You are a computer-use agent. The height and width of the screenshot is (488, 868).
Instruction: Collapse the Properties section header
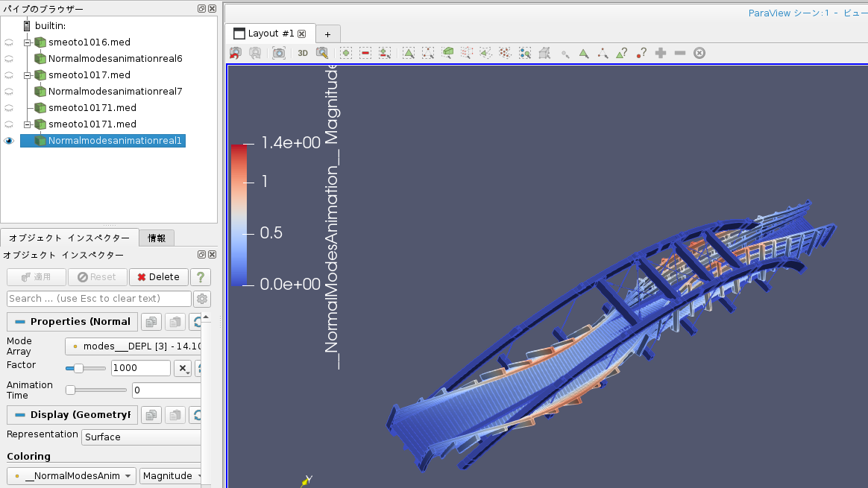click(x=72, y=322)
